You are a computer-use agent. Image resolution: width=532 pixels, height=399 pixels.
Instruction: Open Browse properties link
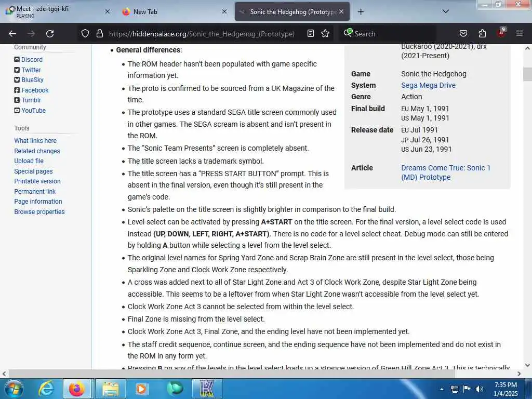39,212
